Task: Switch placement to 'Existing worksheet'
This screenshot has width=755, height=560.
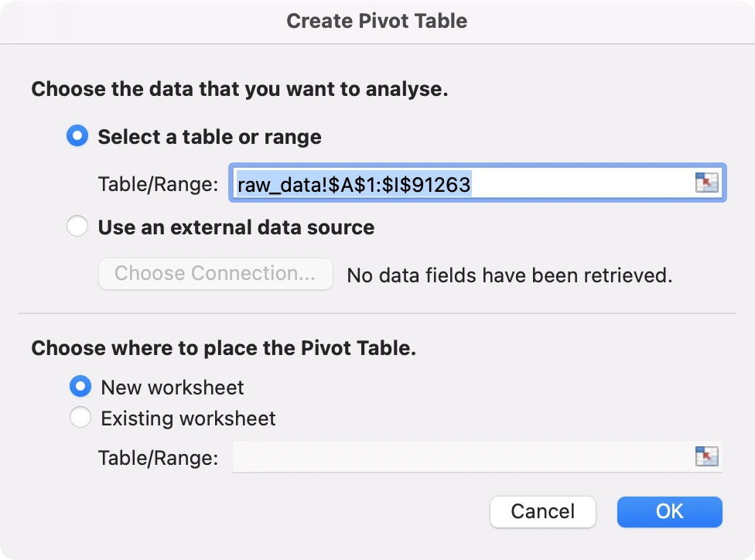Action: click(x=80, y=418)
